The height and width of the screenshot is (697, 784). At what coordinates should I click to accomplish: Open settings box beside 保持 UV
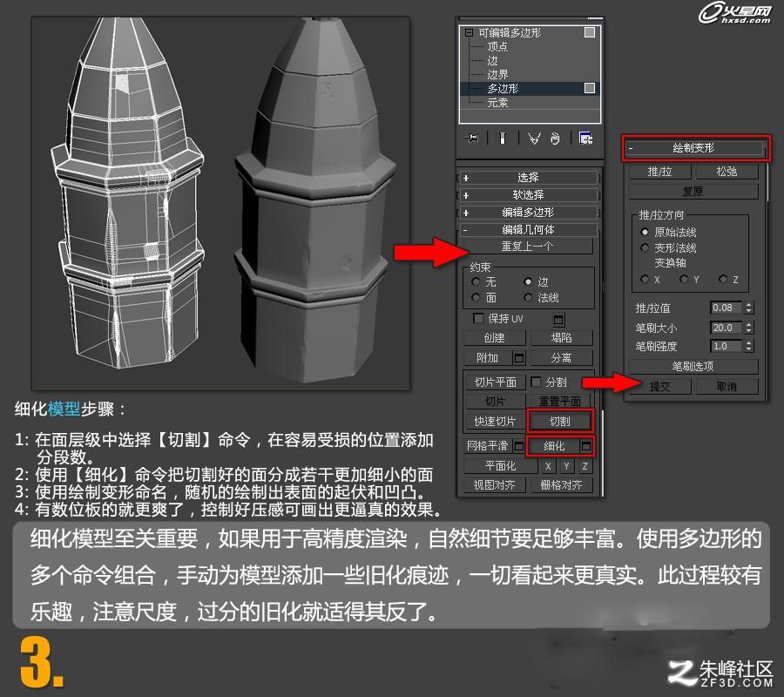[559, 319]
